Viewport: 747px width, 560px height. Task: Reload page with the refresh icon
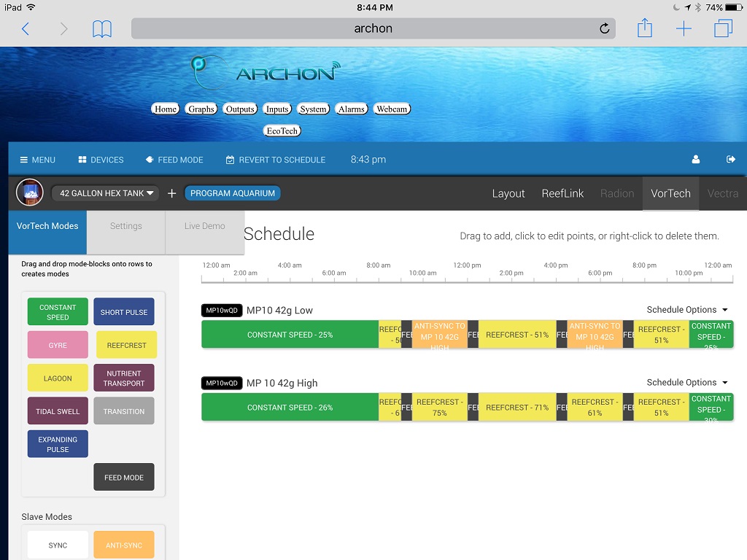point(604,28)
